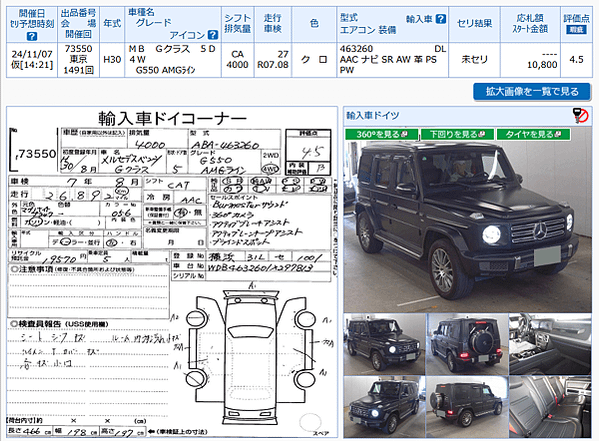Open the rear view thumbnail showing spare tire
The width and height of the screenshot is (599, 441).
tap(467, 344)
